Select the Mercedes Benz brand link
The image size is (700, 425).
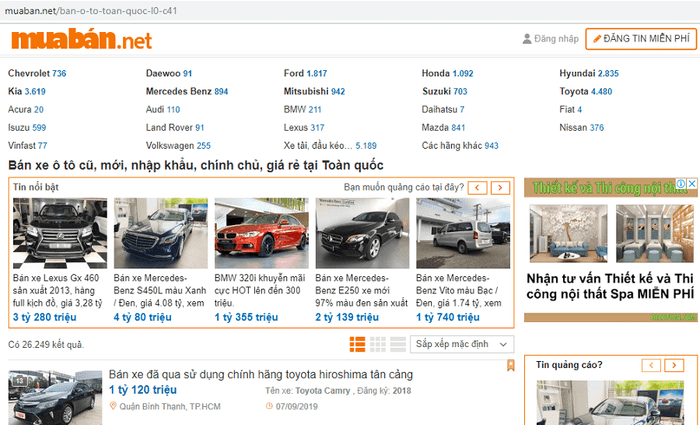186,91
